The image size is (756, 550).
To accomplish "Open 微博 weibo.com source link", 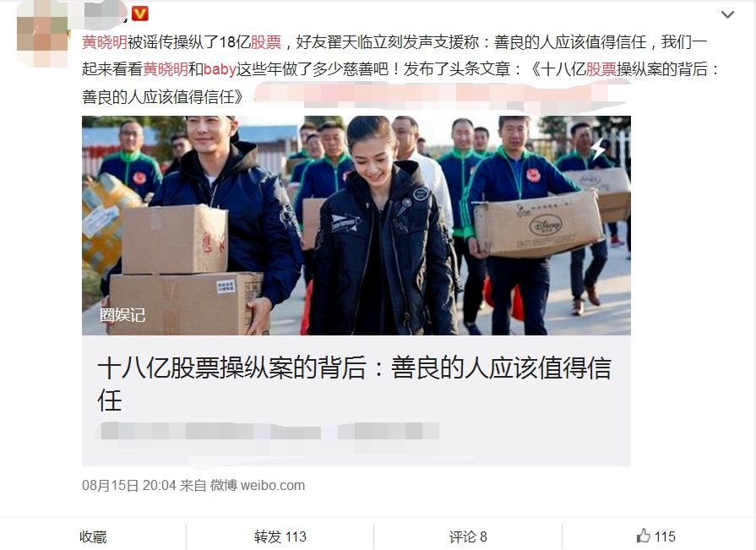I will (258, 485).
